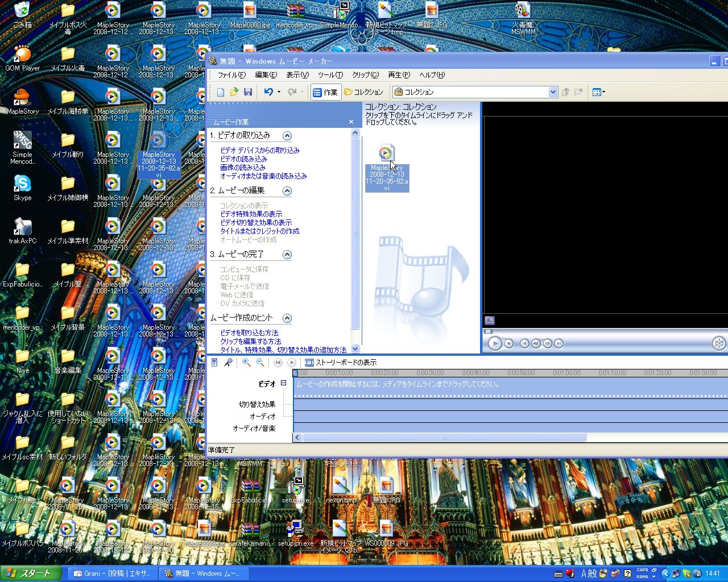Start timeline narration with the microphone icon

(x=228, y=363)
